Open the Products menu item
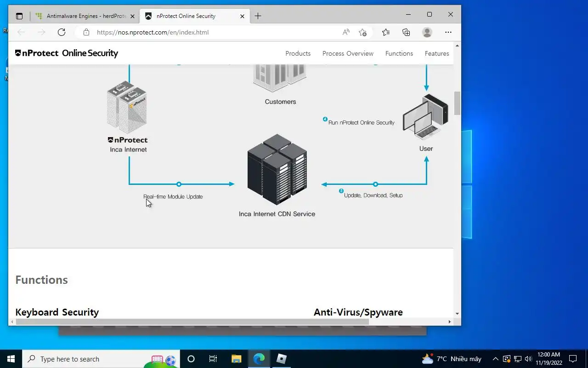The height and width of the screenshot is (368, 588). click(298, 53)
